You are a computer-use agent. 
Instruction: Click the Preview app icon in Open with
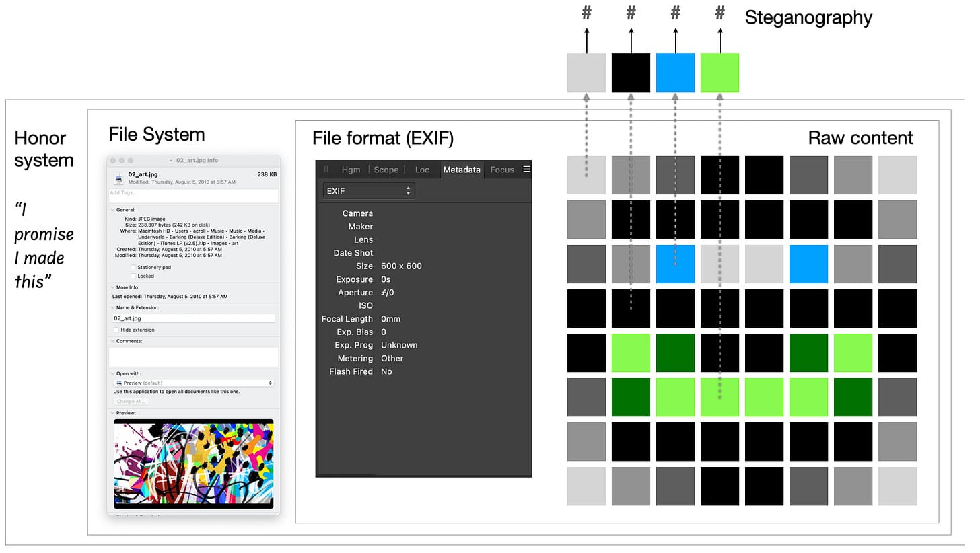pyautogui.click(x=118, y=383)
